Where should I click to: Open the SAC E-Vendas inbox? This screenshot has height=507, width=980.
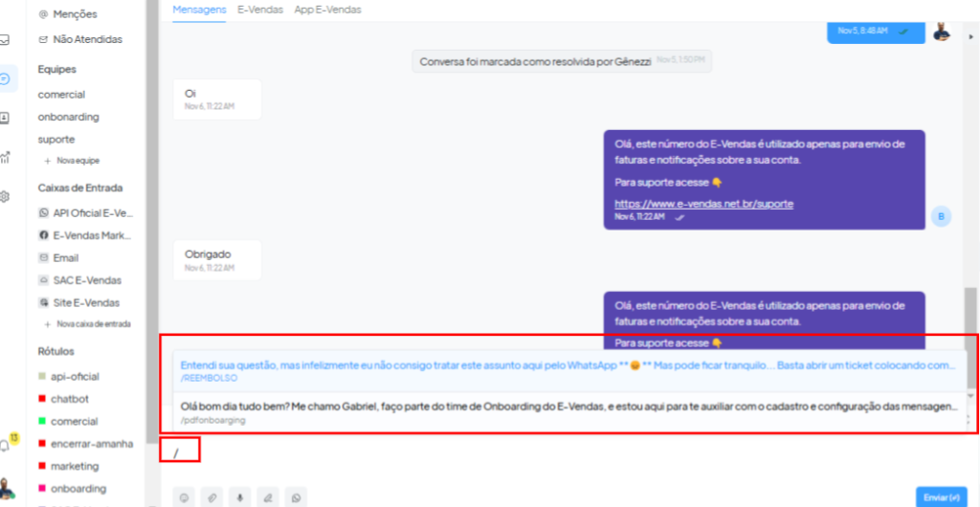pos(80,280)
